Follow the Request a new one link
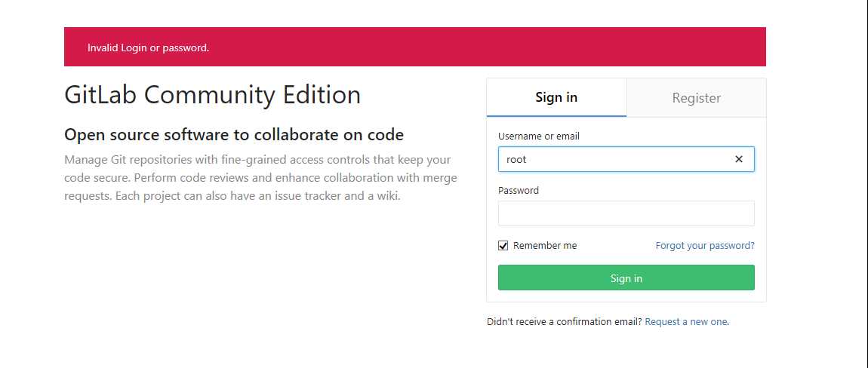The width and height of the screenshot is (868, 368). coord(686,322)
